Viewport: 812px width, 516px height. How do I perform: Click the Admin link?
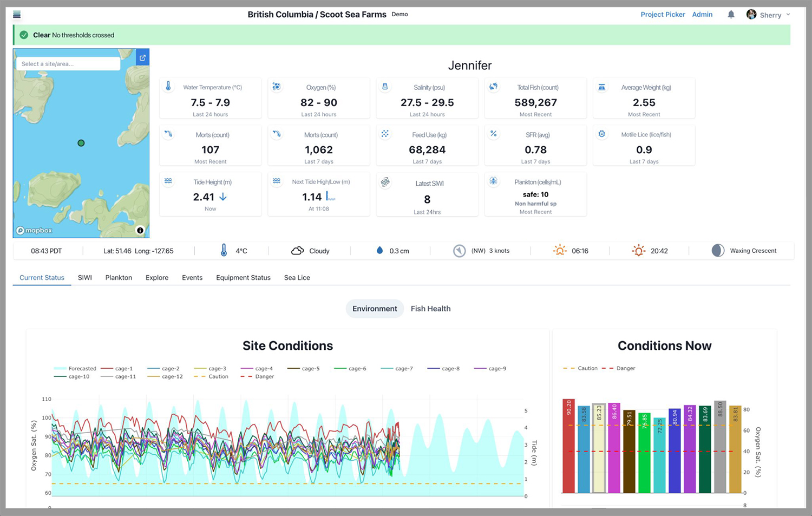[x=702, y=15]
